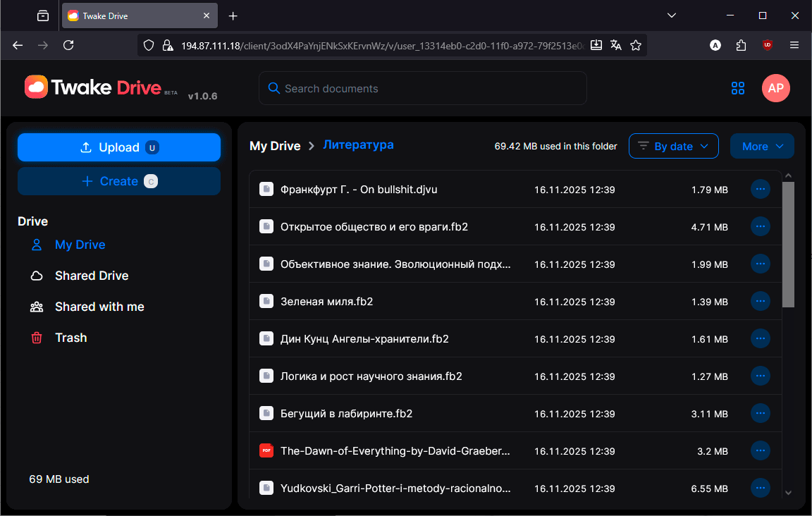Click the AP user avatar

coord(775,88)
